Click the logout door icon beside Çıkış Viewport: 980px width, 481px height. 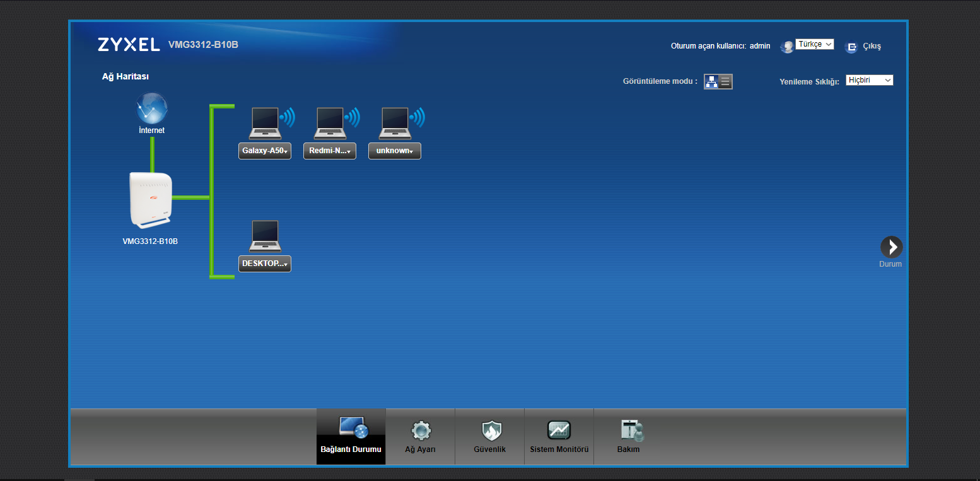click(852, 47)
